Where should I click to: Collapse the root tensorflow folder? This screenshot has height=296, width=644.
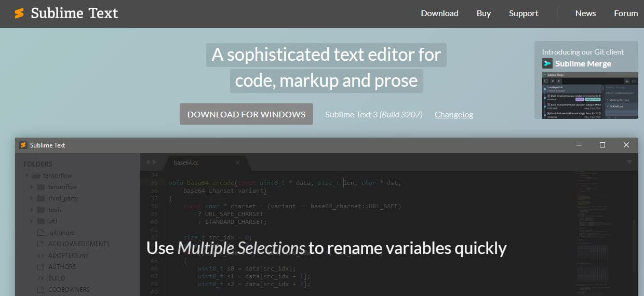(x=27, y=176)
